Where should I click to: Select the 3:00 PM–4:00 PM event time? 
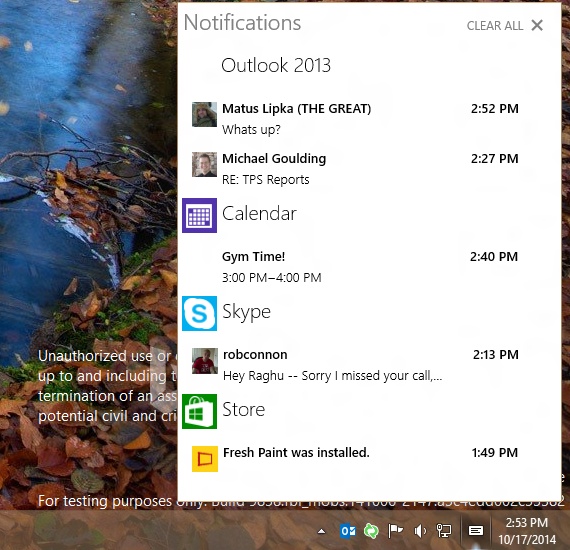pos(272,278)
